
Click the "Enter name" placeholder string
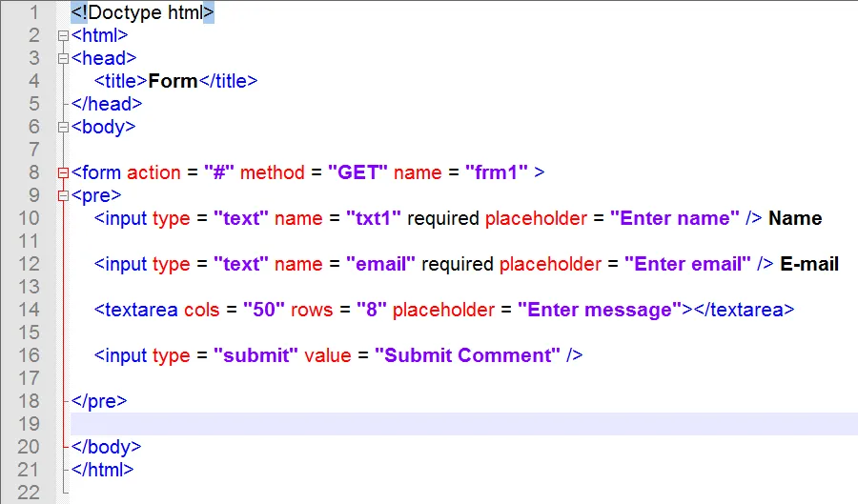click(x=675, y=218)
